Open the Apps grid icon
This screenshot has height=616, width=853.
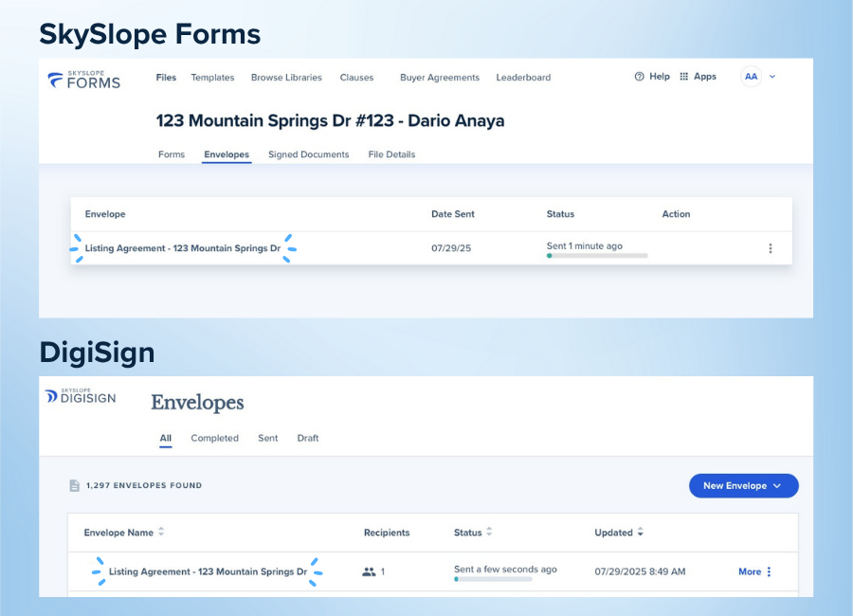(x=683, y=77)
